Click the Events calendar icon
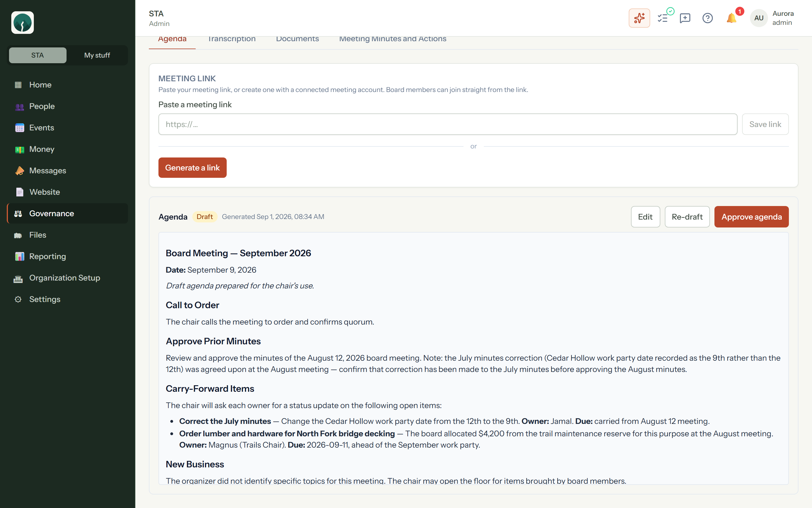 pos(19,128)
